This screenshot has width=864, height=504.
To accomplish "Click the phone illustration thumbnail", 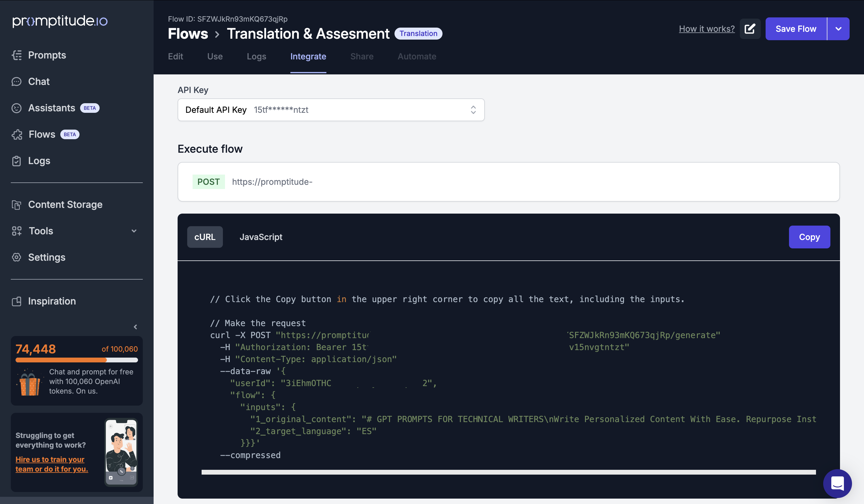I will 121,452.
